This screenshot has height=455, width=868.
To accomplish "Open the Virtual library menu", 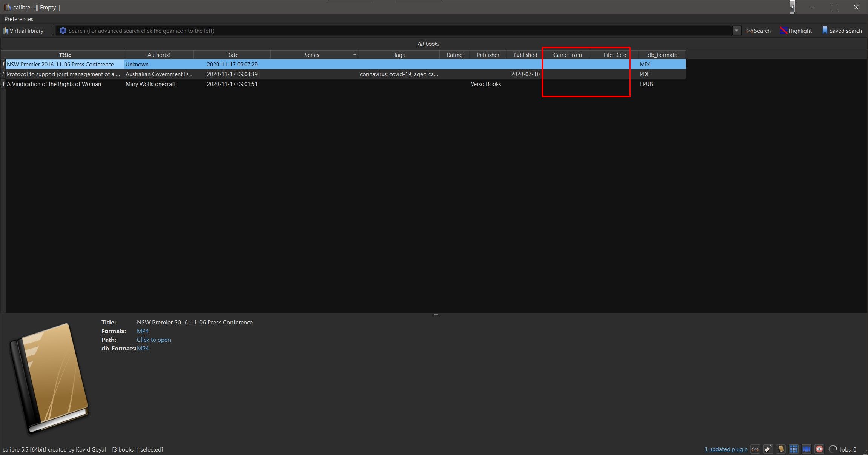I will pyautogui.click(x=23, y=31).
